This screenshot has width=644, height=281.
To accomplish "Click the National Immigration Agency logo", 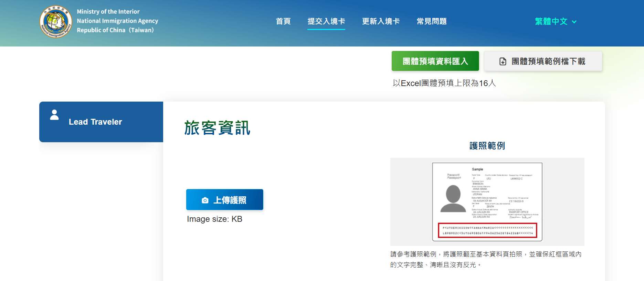I will (x=56, y=21).
